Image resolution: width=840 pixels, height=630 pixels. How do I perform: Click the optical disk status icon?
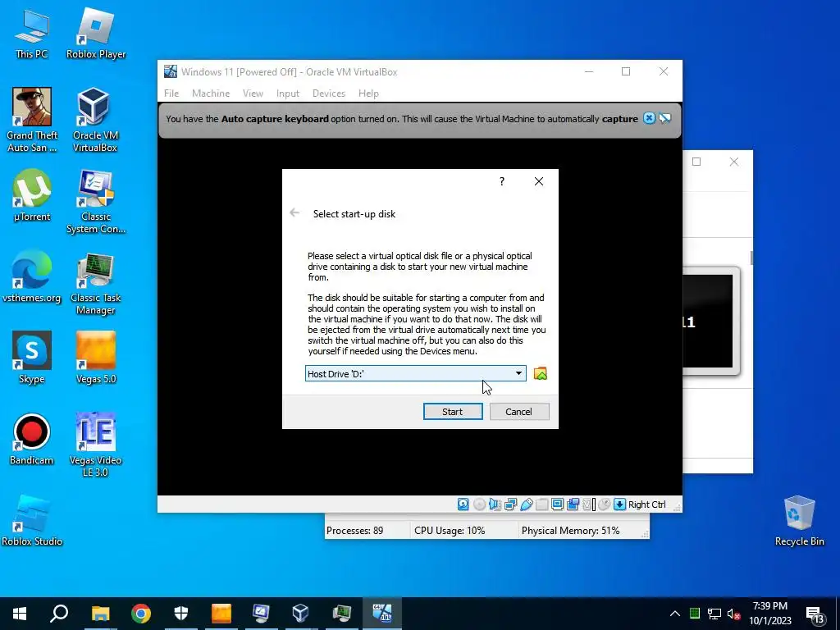point(479,504)
